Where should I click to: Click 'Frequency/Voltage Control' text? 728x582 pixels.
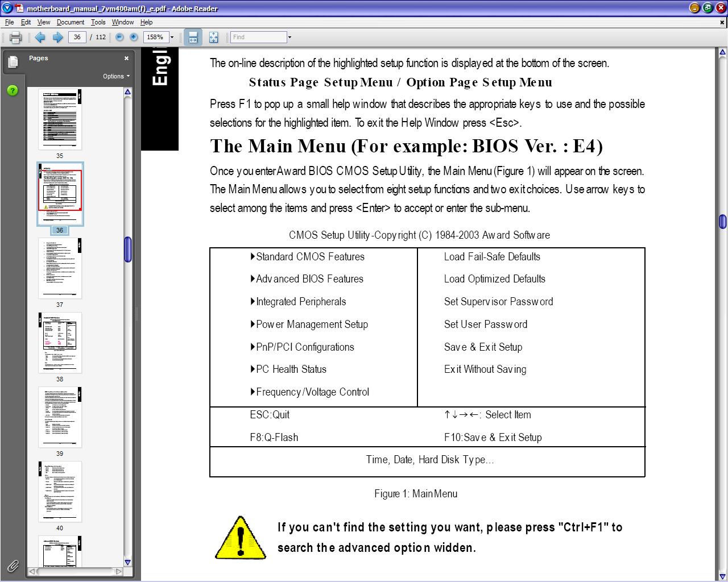(312, 392)
